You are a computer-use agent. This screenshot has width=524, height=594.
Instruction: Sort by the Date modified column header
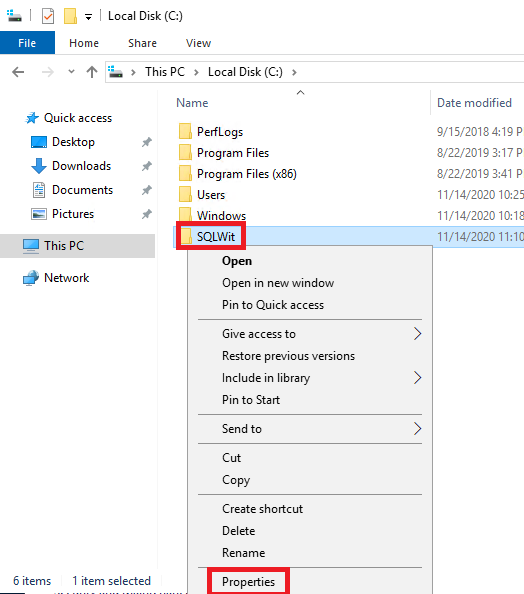click(474, 103)
